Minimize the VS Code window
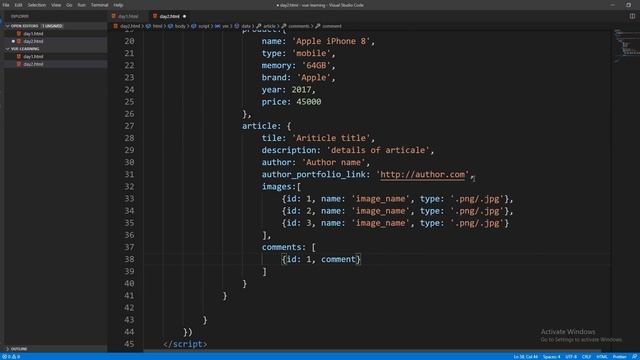Screen dimensions: 640x360 coord(612,5)
